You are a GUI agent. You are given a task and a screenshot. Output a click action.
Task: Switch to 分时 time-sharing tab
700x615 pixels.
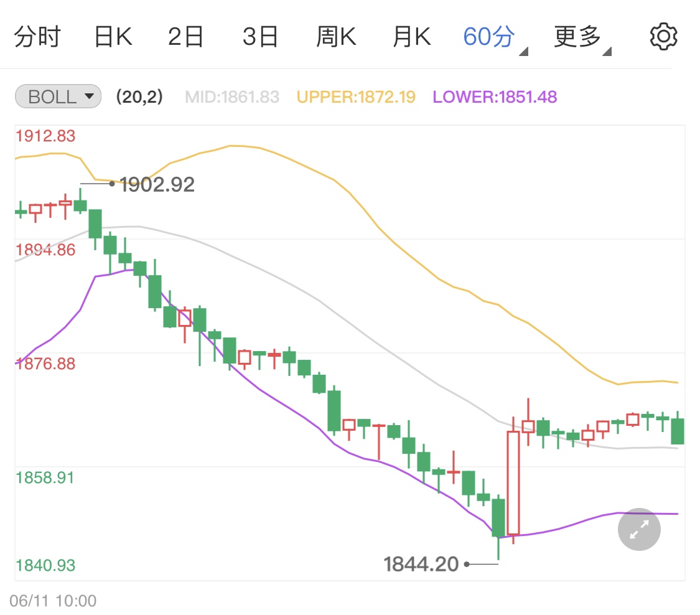coord(37,37)
